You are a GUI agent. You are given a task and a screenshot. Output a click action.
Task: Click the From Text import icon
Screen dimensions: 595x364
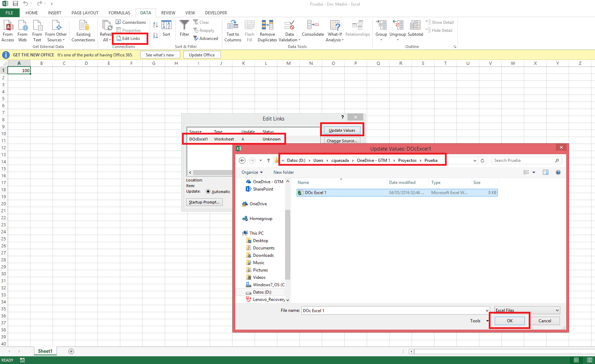[37, 31]
